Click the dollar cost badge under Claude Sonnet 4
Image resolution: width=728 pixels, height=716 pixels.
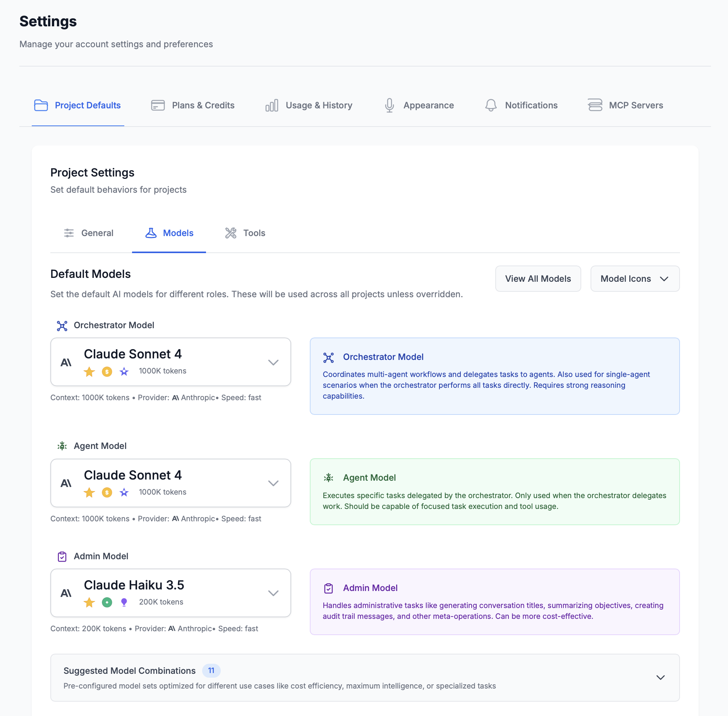[106, 372]
